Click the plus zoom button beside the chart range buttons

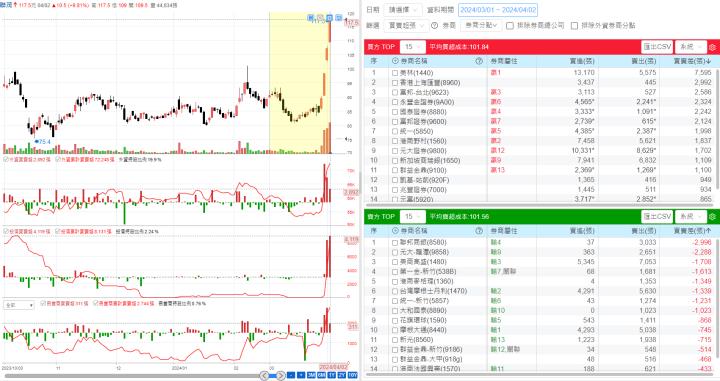coord(301,375)
